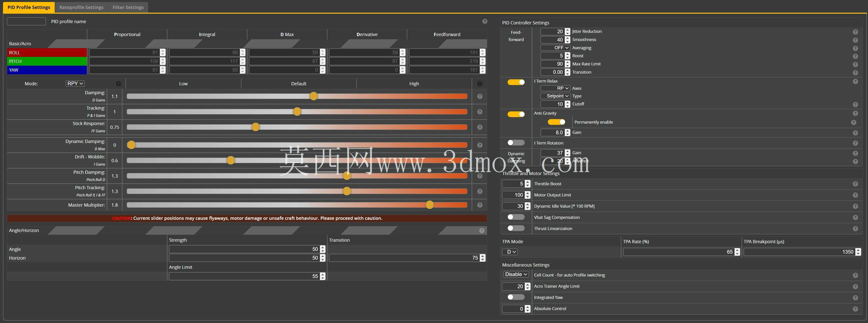This screenshot has width=868, height=323.
Task: Open help icon for Thrust Linearization
Action: pos(855,229)
